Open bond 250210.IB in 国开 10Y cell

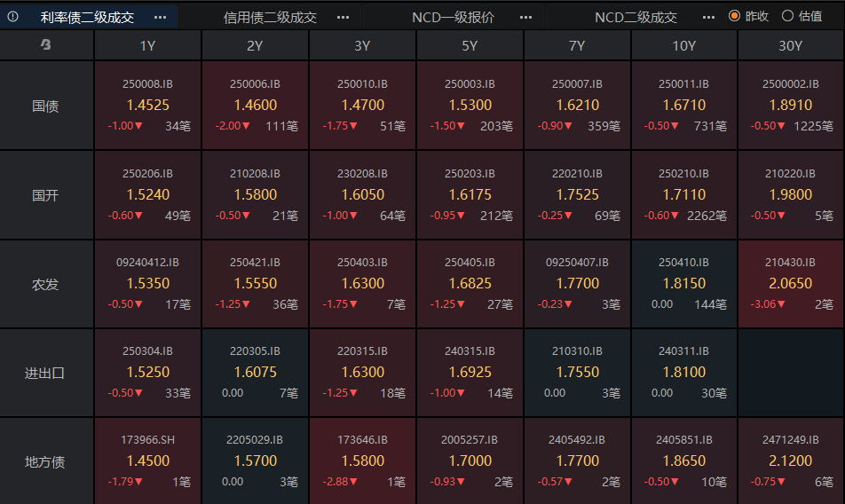(683, 173)
